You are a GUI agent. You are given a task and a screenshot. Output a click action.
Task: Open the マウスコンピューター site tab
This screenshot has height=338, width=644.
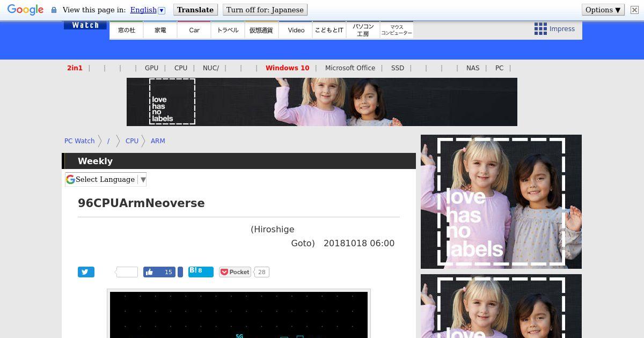[397, 30]
